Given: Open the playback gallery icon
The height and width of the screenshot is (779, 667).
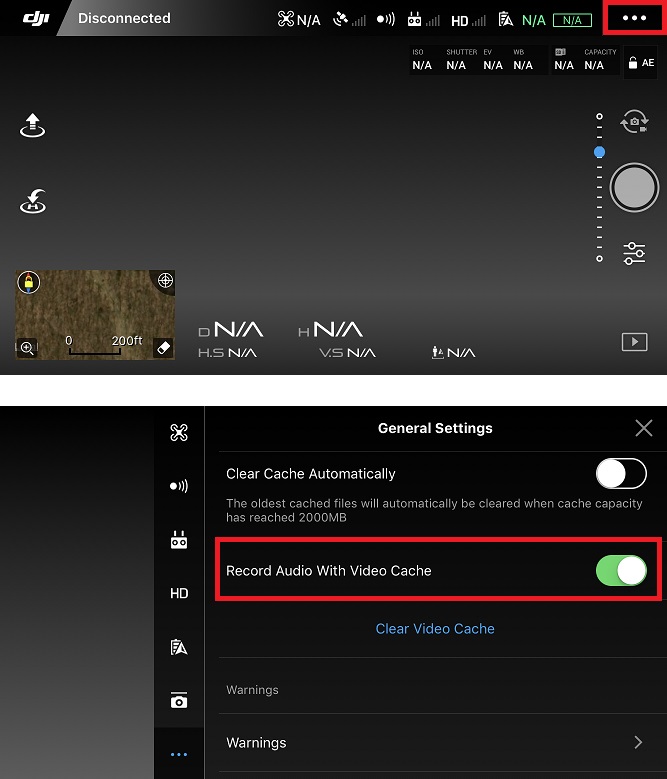Looking at the screenshot, I should coord(634,342).
